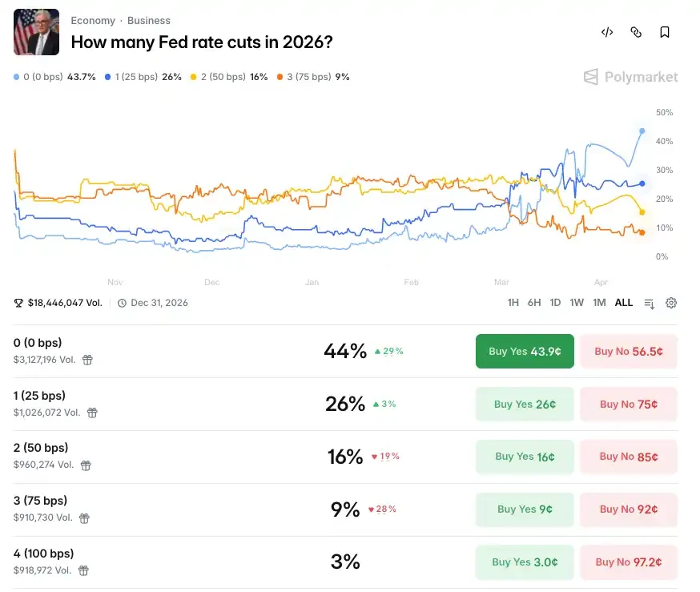Click the embed code icon
Screen dimensions: 700x592
pyautogui.click(x=606, y=32)
